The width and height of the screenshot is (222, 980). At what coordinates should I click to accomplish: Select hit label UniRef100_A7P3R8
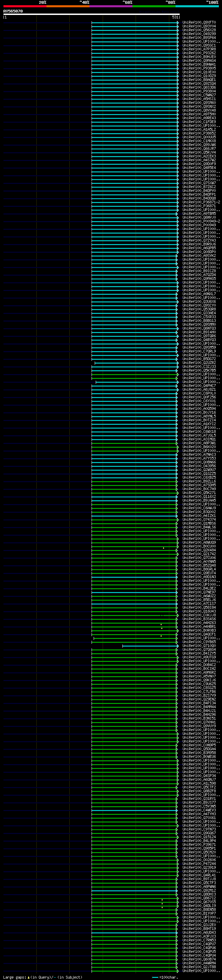point(199,49)
